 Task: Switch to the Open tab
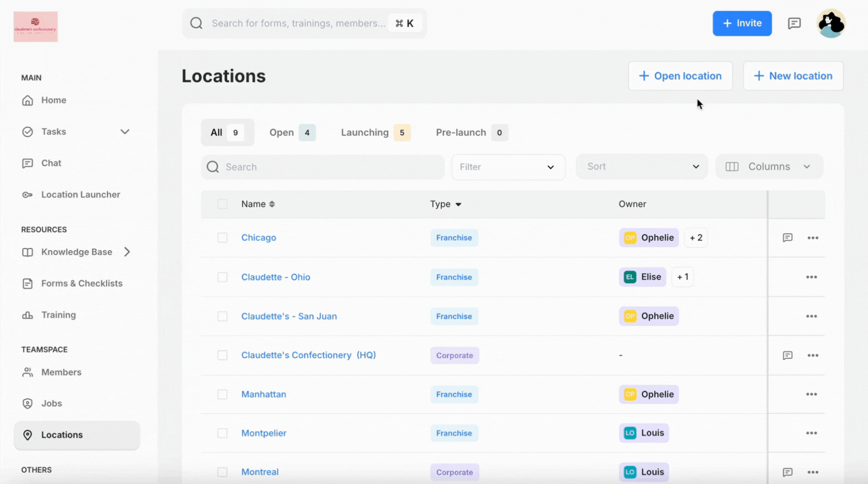tap(292, 132)
